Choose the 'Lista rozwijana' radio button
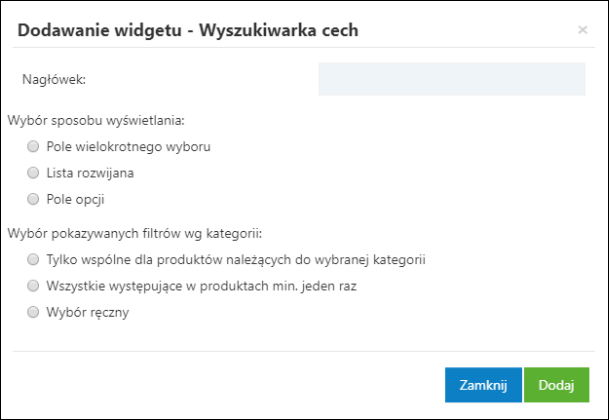 33,172
